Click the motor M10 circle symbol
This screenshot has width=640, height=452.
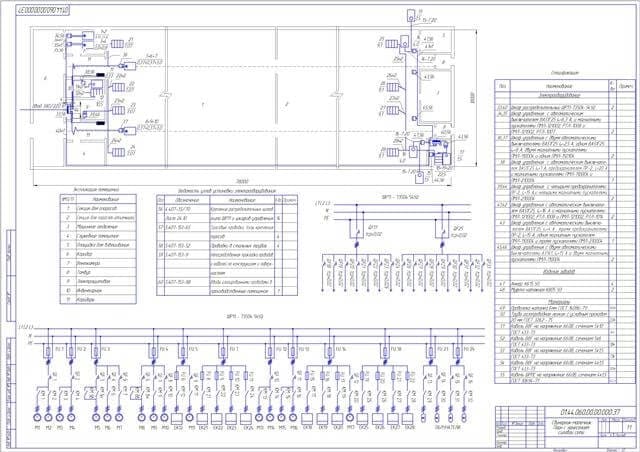tap(164, 417)
